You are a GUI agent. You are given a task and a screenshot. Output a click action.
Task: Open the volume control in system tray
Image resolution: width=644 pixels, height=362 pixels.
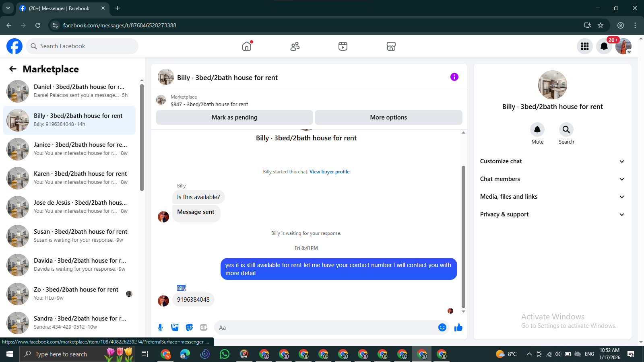(x=558, y=354)
